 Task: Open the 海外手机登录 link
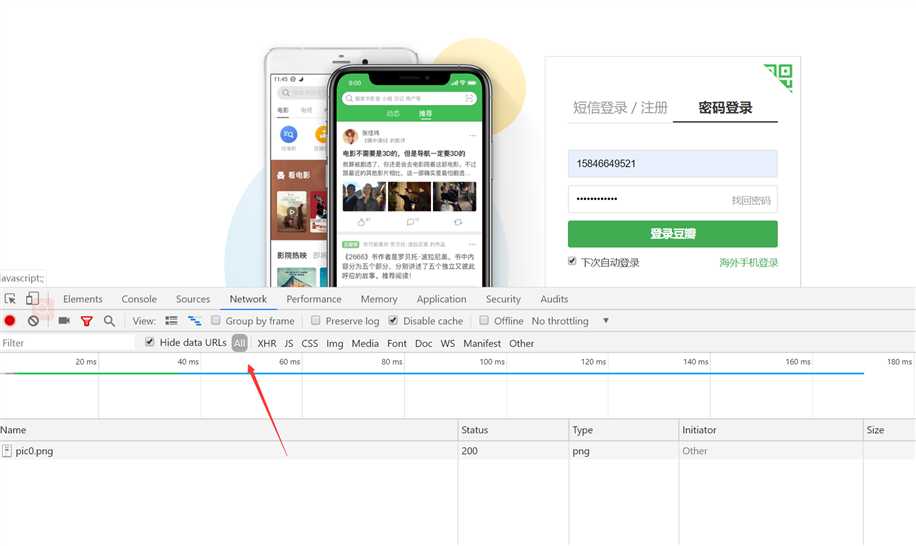point(748,263)
